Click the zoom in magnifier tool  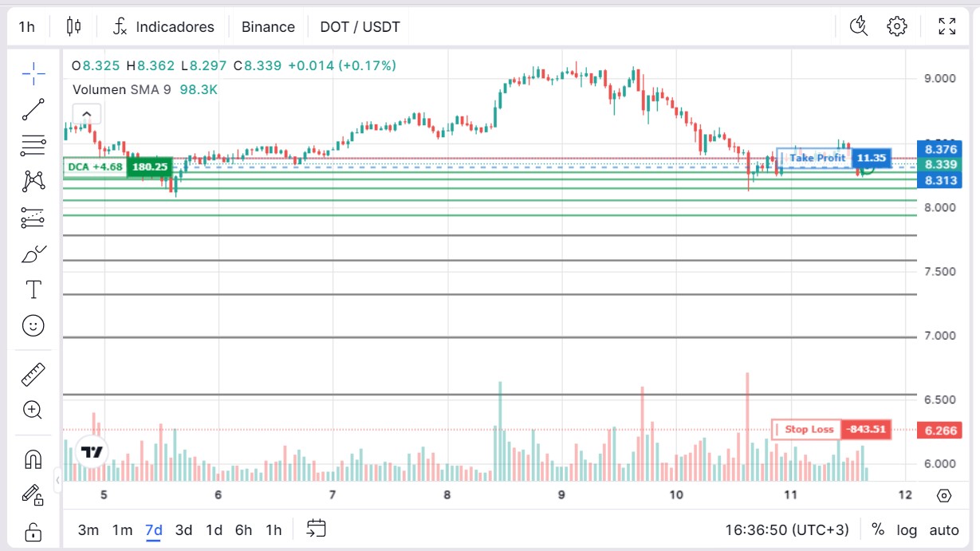click(x=33, y=410)
